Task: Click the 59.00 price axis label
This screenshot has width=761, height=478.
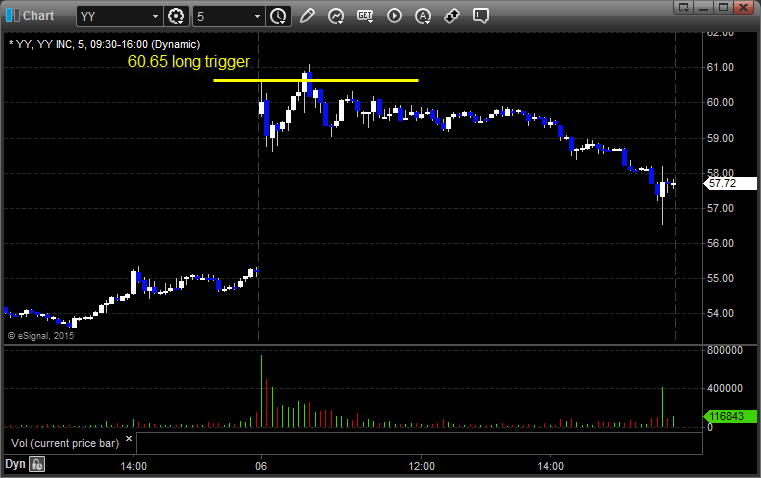Action: tap(720, 138)
